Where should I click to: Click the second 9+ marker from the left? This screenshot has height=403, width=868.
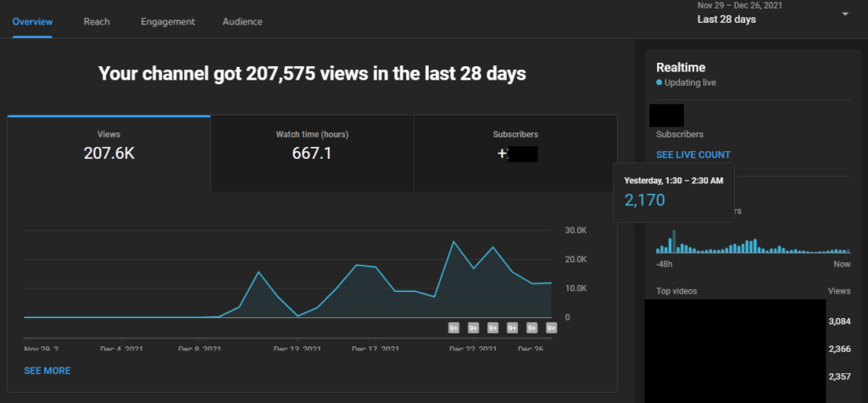click(x=474, y=327)
